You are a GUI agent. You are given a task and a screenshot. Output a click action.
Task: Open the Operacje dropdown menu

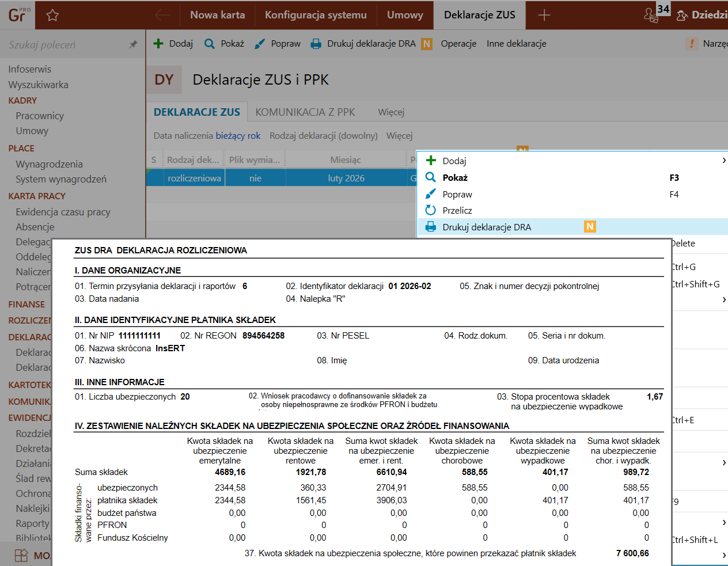coord(458,44)
